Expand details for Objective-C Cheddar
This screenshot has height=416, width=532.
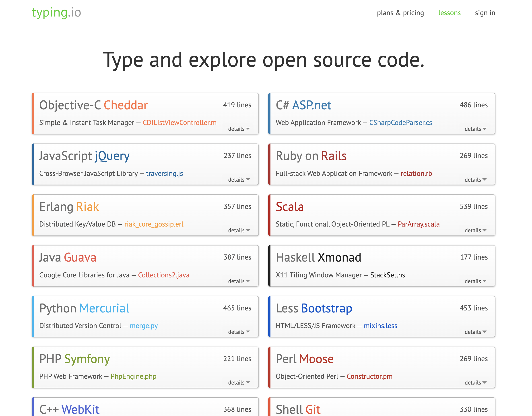(x=239, y=129)
